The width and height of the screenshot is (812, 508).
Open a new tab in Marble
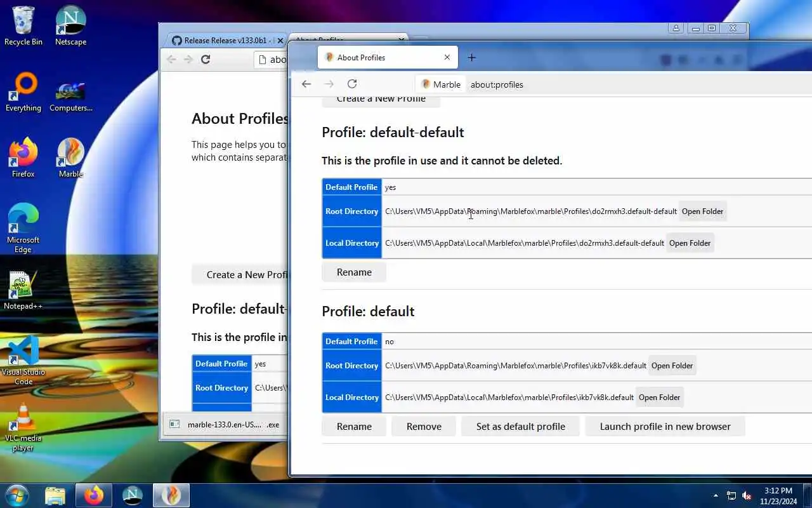tap(471, 57)
